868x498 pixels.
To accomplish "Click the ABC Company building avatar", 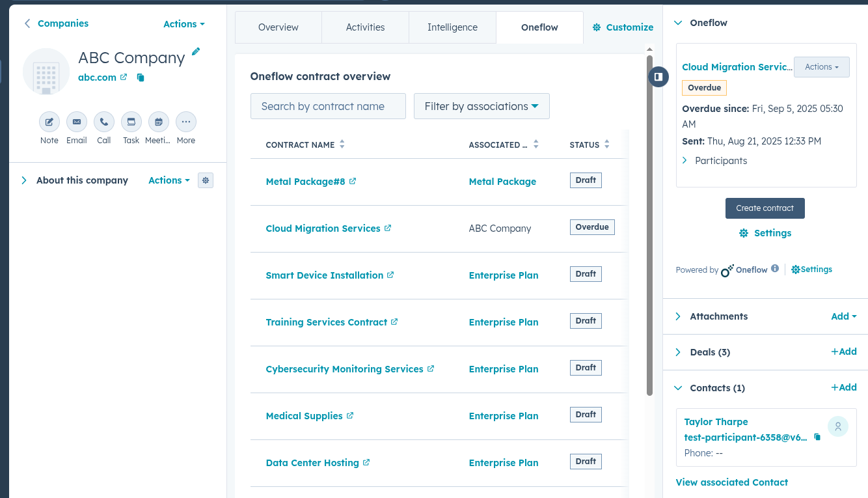I will [46, 72].
